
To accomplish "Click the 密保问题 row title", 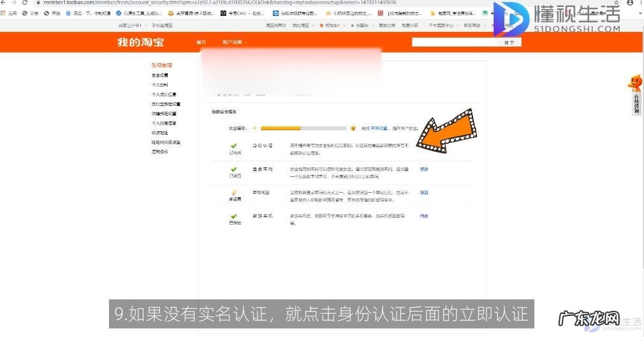I will point(261,192).
